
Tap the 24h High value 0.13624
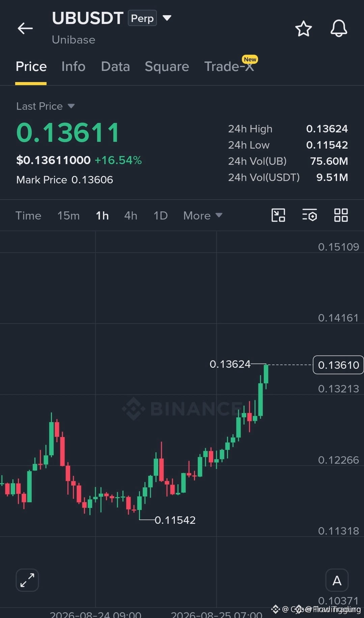click(x=327, y=129)
